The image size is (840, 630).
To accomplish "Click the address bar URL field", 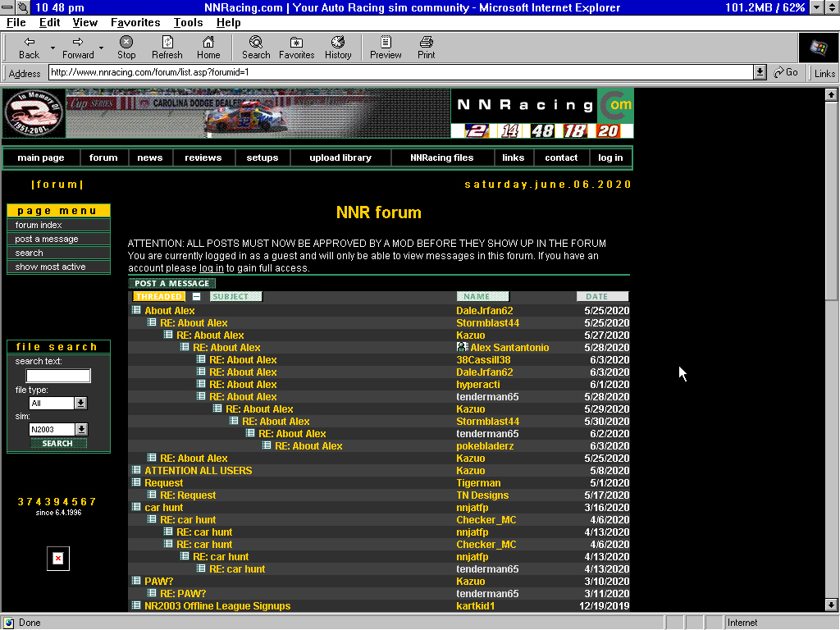I will (x=400, y=72).
